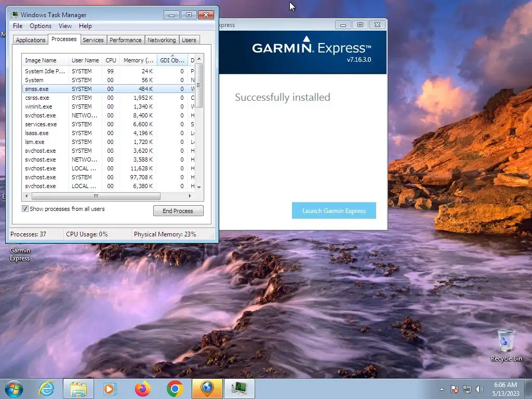
Task: Show hidden system tray icons arrow
Action: pos(442,389)
